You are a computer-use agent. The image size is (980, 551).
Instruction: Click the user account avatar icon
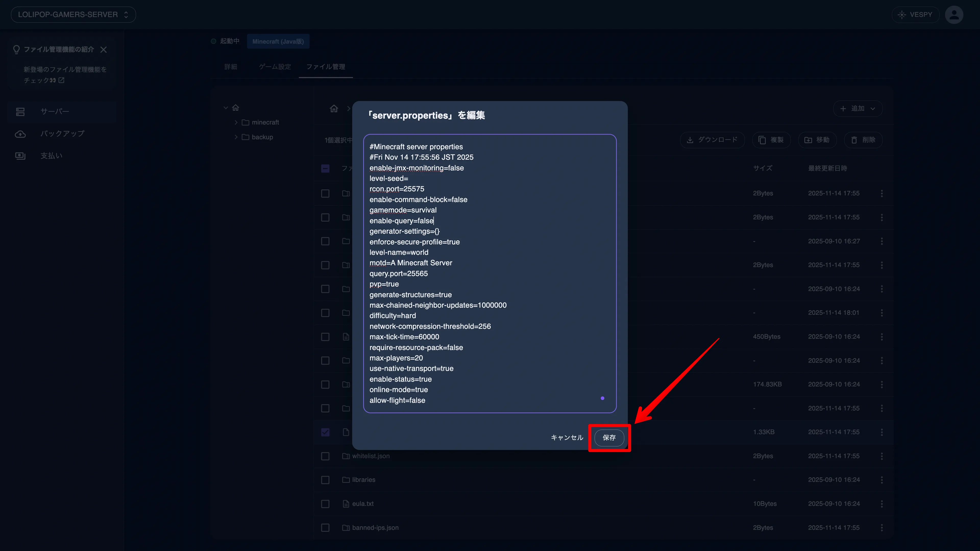[x=954, y=15]
